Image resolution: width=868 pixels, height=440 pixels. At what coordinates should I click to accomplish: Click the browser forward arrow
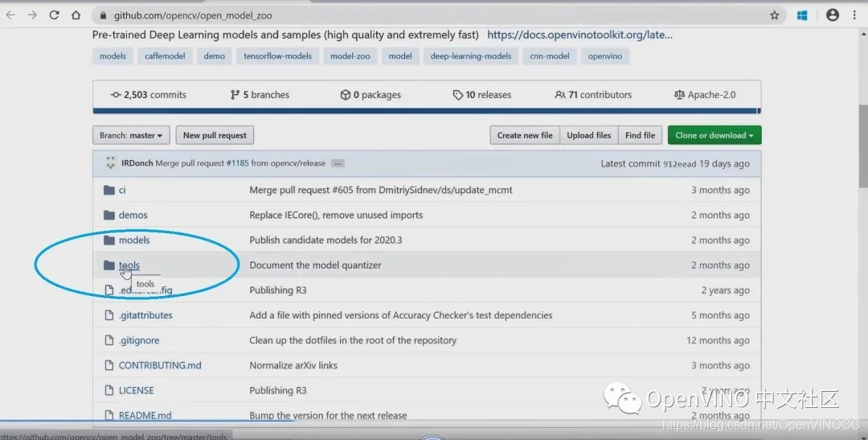32,15
